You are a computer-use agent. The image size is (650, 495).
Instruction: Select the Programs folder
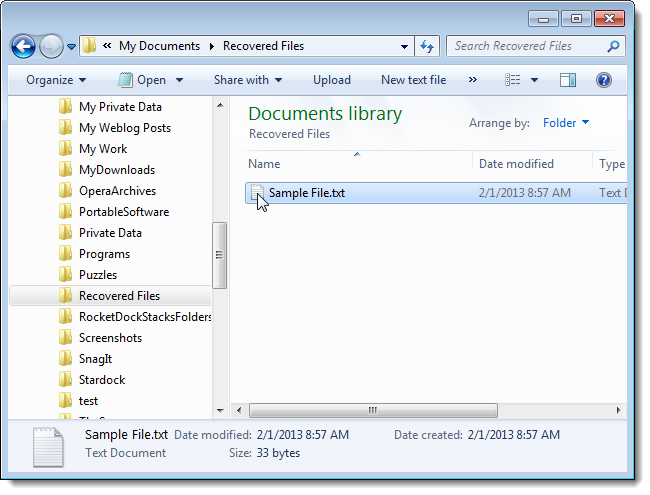tap(104, 254)
